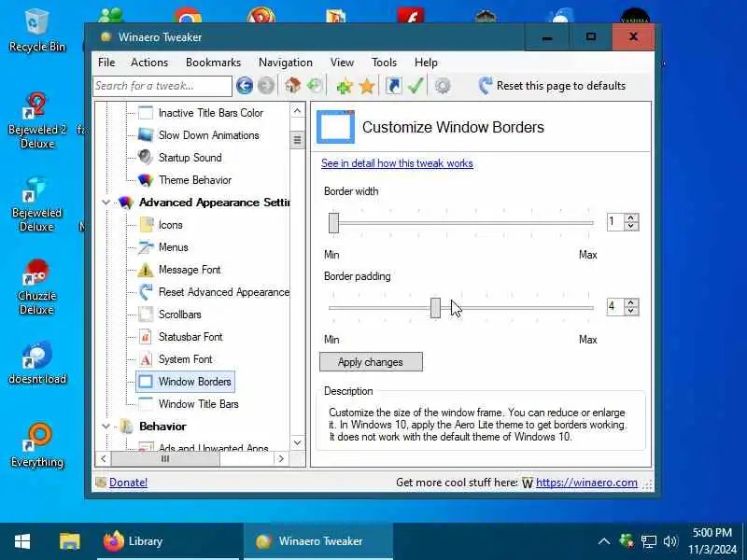Collapse Advanced Appearance Settings category
The height and width of the screenshot is (560, 747).
(106, 203)
